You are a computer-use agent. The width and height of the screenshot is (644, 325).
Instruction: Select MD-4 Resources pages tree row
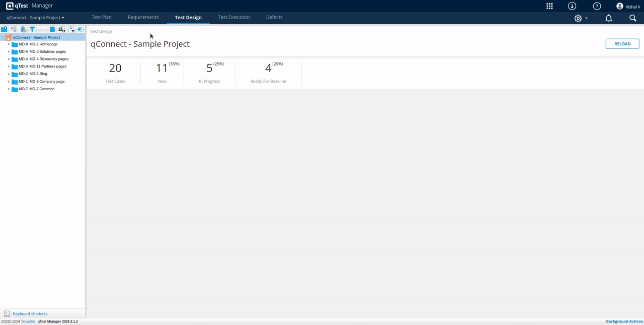tap(43, 59)
